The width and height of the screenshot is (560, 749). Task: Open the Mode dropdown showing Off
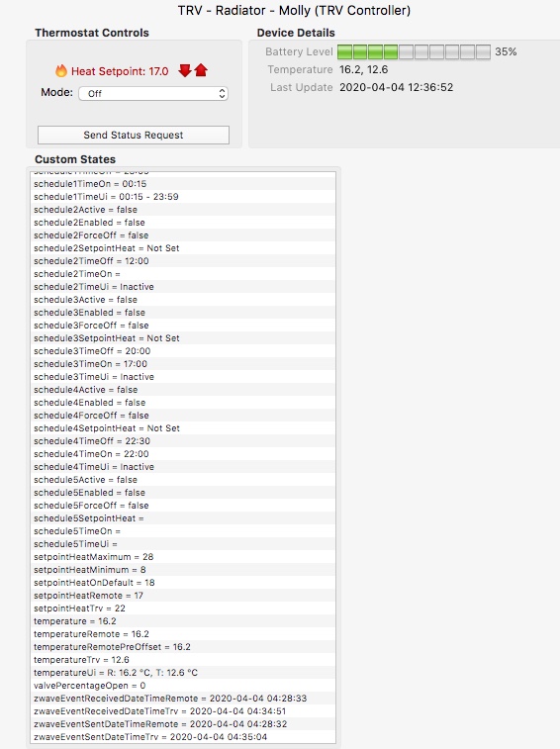point(153,94)
